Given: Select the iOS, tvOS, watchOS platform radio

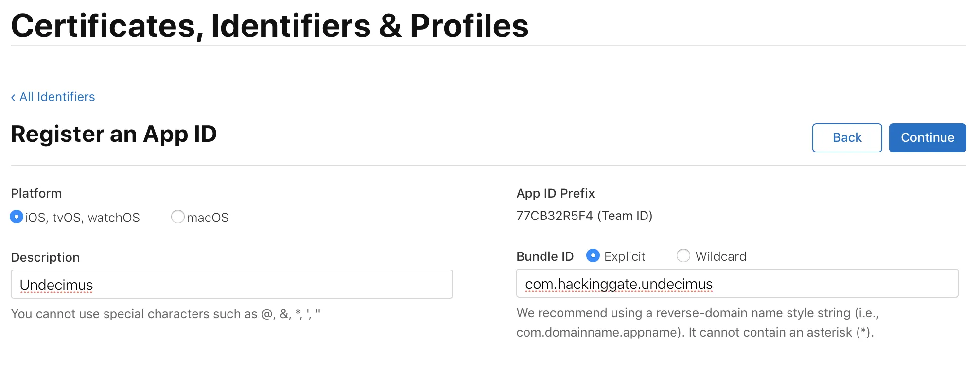Looking at the screenshot, I should 17,217.
